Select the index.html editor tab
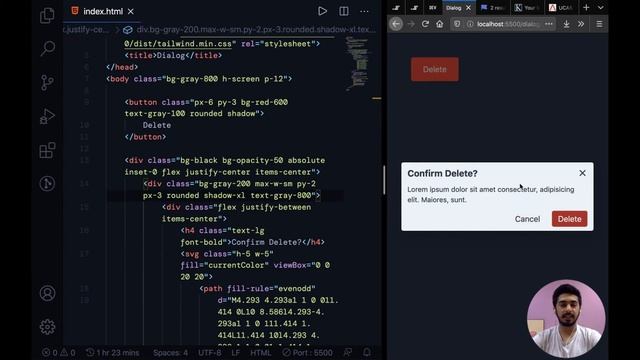640x360 pixels. click(x=102, y=11)
